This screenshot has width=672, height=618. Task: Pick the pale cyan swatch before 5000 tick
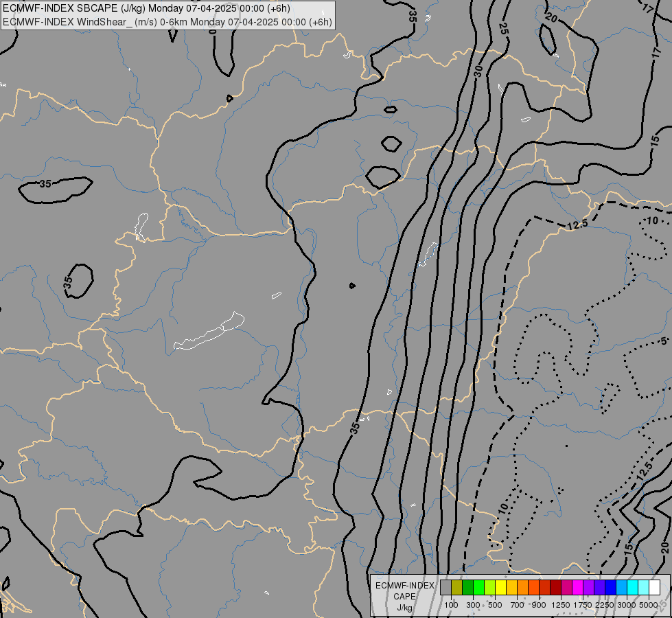(x=644, y=588)
